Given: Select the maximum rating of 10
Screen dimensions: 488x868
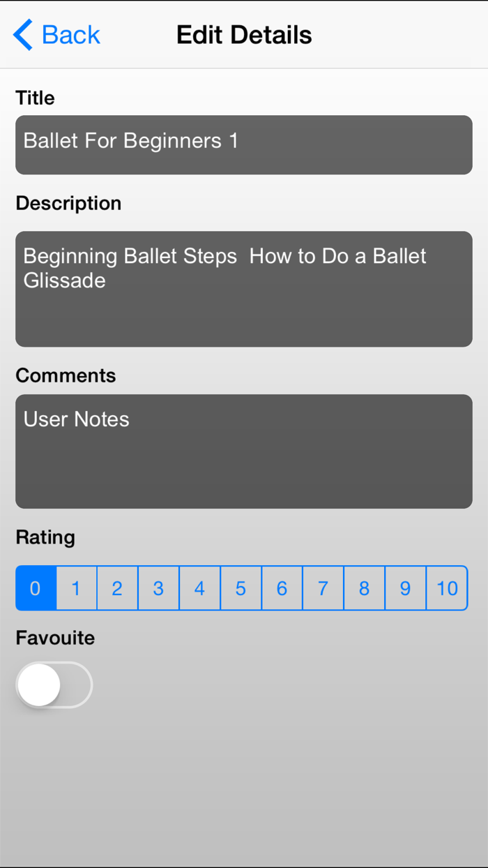Looking at the screenshot, I should [447, 588].
